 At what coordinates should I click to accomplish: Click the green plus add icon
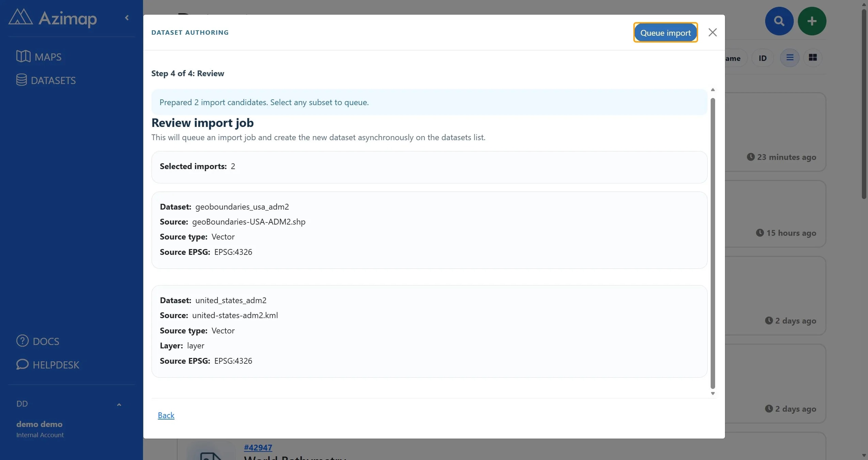(x=812, y=21)
